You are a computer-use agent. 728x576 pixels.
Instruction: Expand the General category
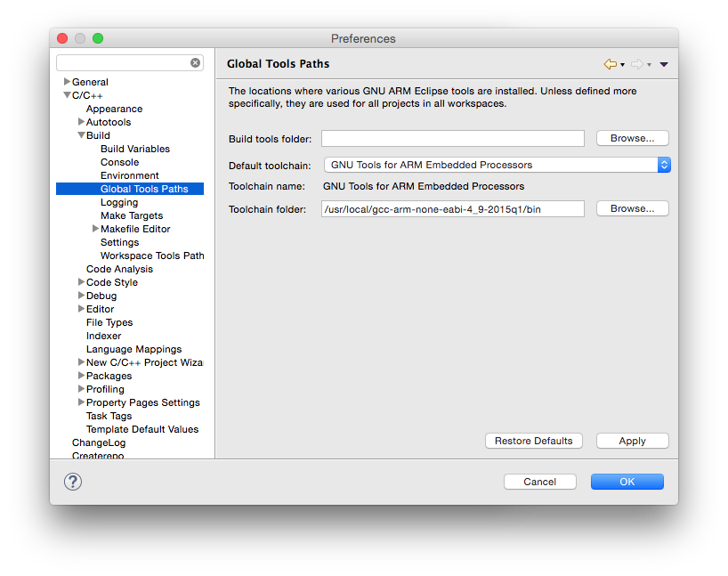tap(67, 81)
